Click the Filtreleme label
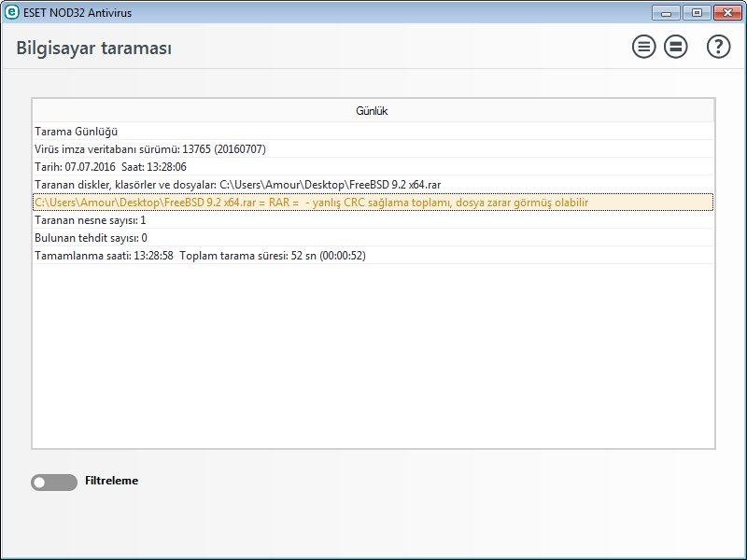747x560 pixels. (x=111, y=481)
